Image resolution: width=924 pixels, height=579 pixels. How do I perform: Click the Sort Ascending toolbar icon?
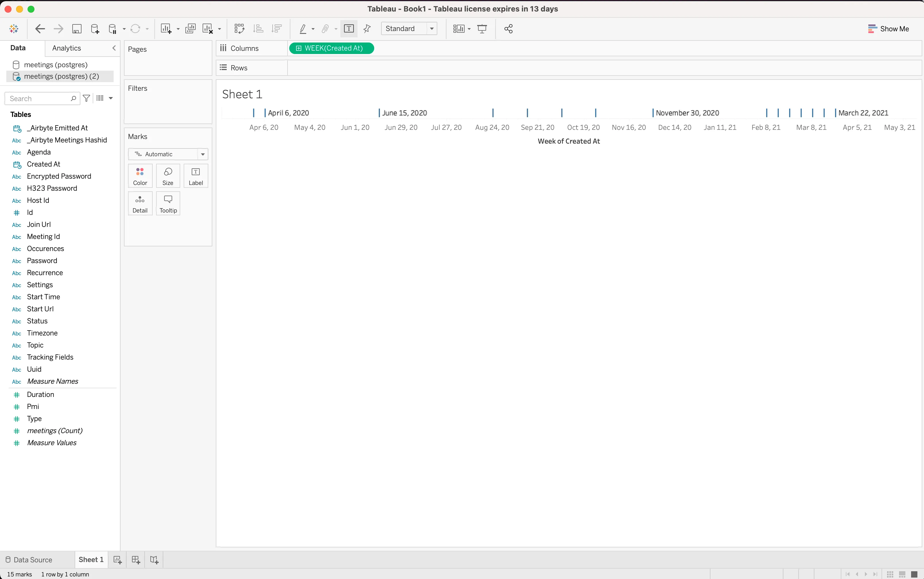pos(258,29)
